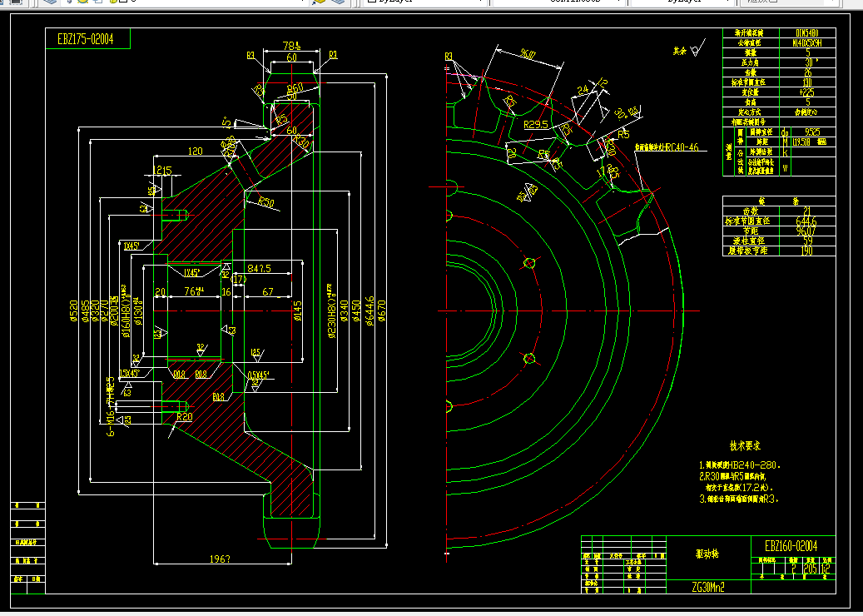Select technical note 3 ending in R3
Image resolution: width=863 pixels, height=616 pixels.
[739, 499]
